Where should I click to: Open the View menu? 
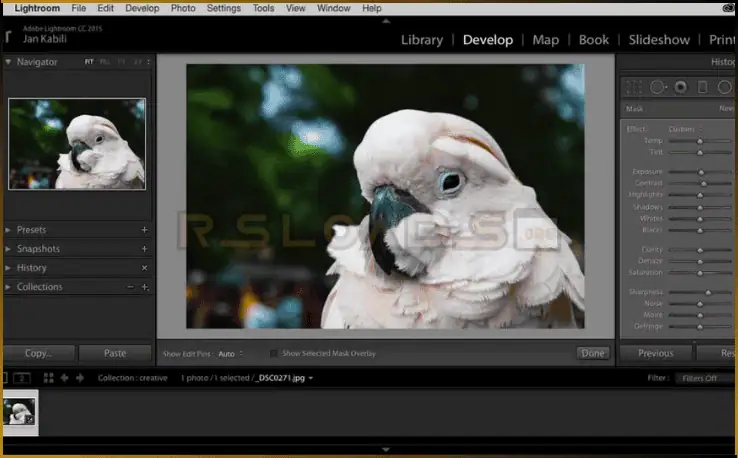click(296, 8)
